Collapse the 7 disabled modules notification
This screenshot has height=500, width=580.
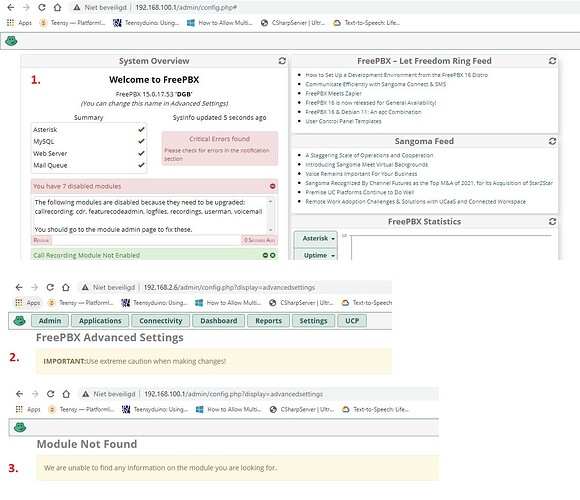[273, 186]
